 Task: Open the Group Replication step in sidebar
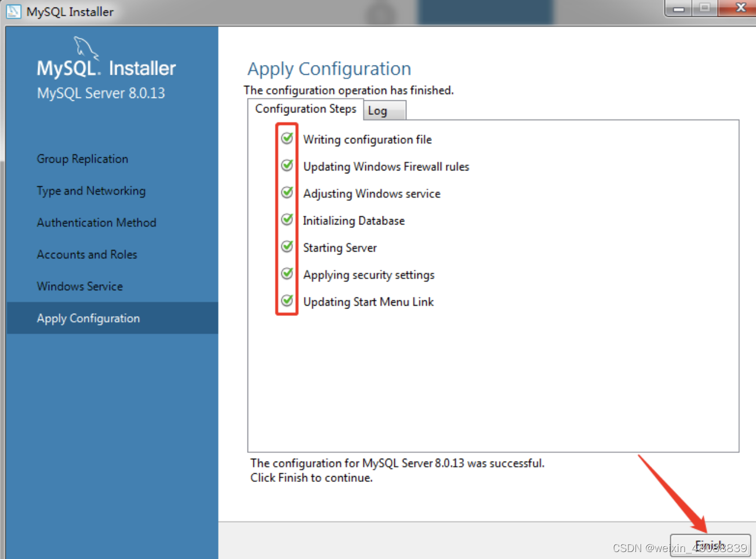click(82, 159)
